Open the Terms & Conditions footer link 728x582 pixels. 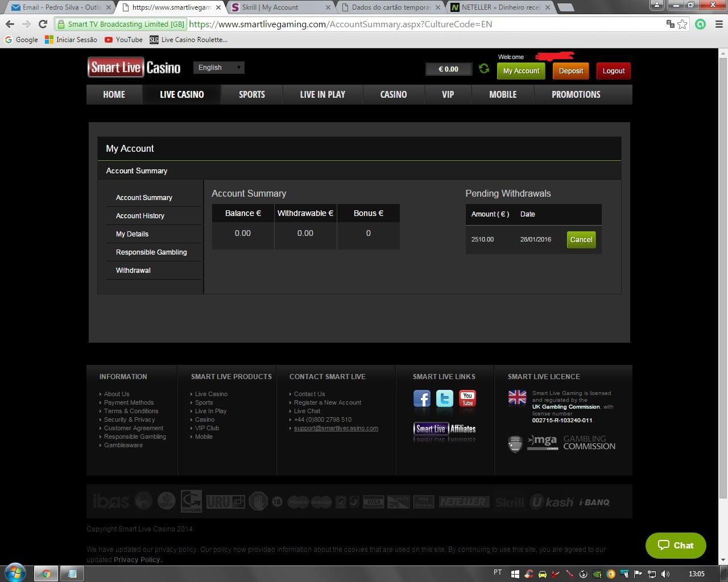tap(131, 411)
